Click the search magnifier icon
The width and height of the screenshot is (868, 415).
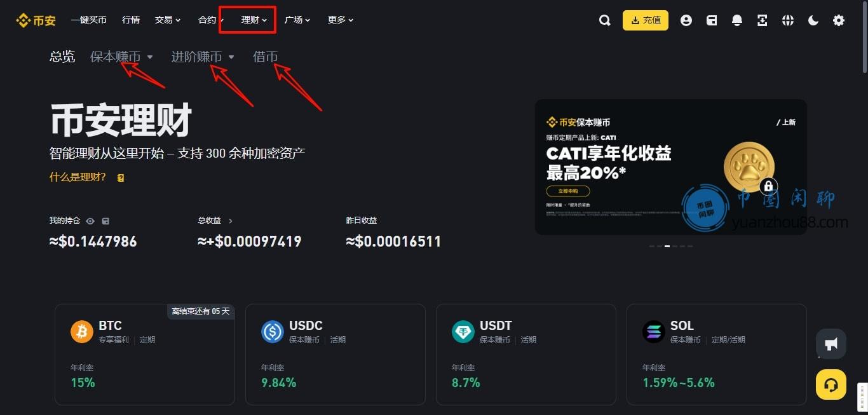(604, 20)
